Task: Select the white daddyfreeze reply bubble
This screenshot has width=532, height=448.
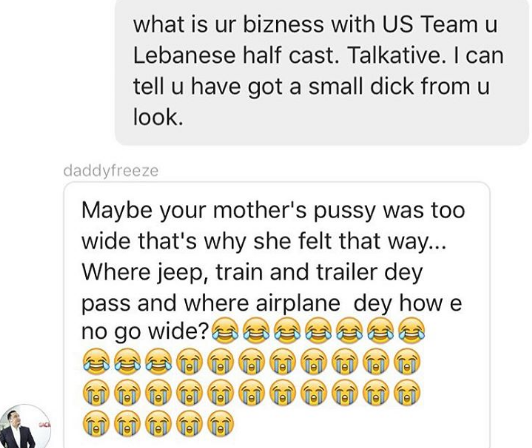Action: tap(277, 315)
